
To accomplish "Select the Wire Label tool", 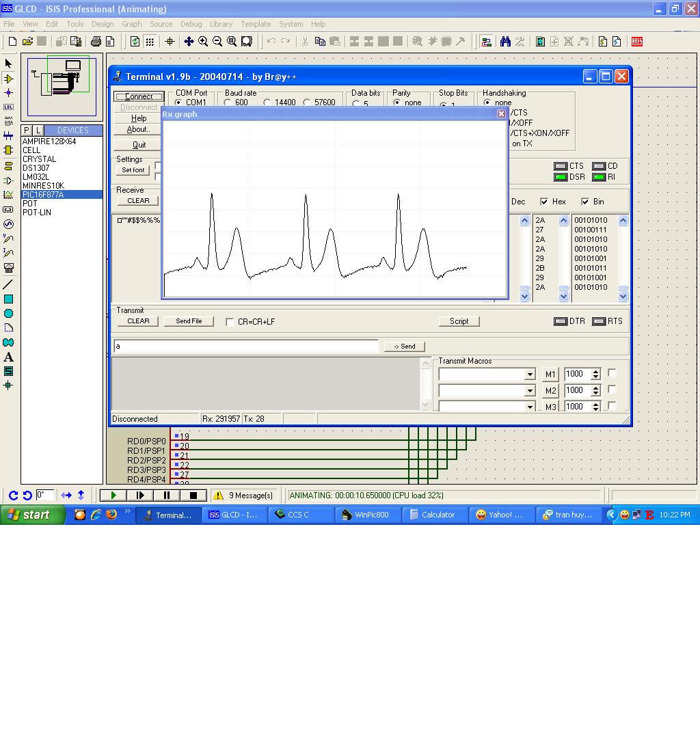I will pos(8,107).
